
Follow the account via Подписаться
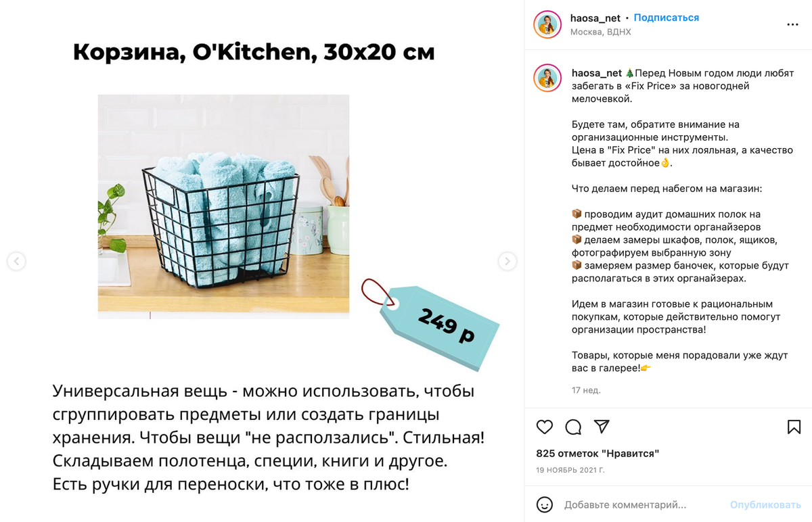(667, 18)
